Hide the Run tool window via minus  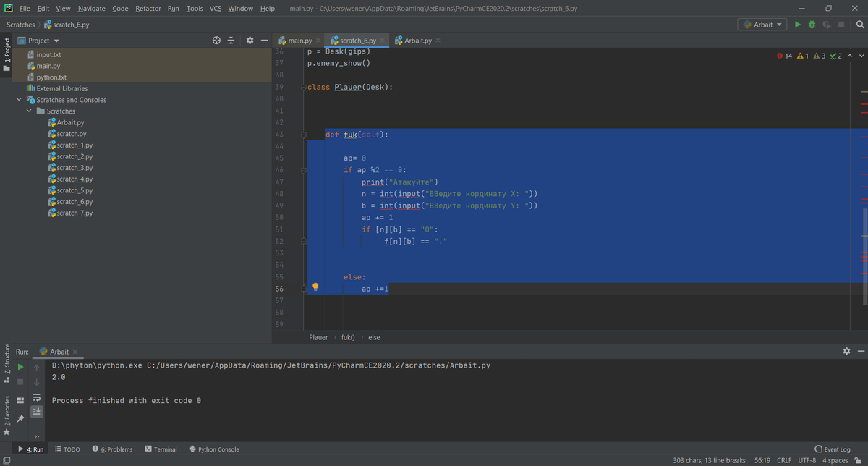point(860,352)
